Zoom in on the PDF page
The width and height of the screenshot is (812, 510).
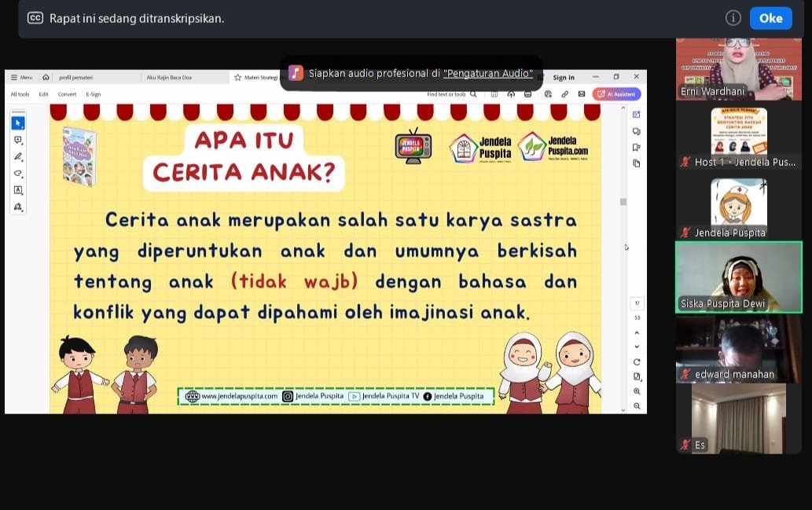point(637,391)
